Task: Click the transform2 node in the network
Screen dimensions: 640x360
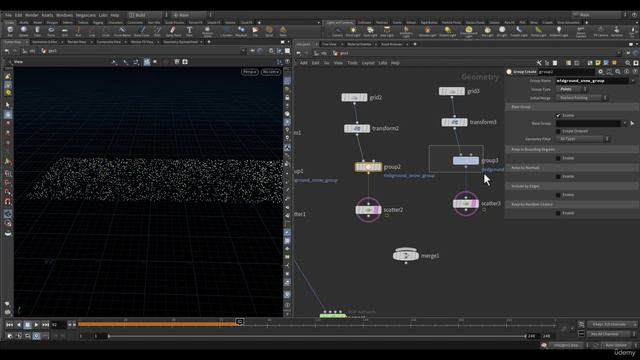Action: (357, 129)
